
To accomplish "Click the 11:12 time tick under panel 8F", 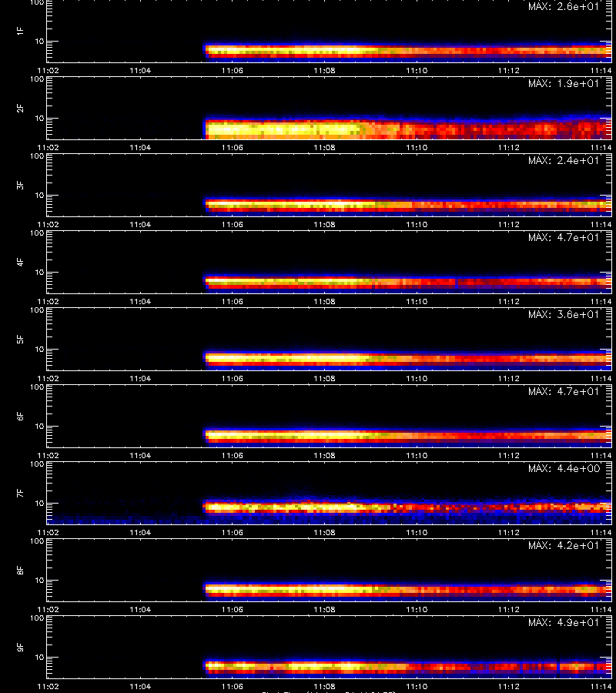I will (x=509, y=610).
